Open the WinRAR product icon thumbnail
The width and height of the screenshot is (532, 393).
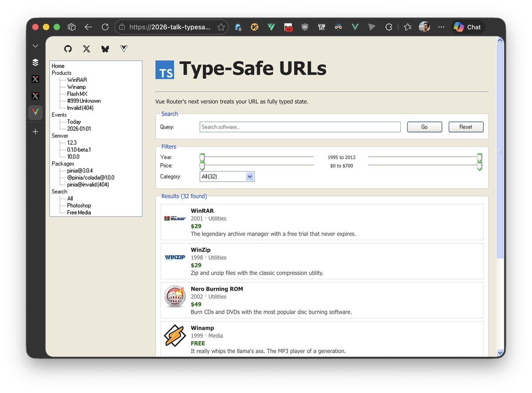click(x=175, y=218)
